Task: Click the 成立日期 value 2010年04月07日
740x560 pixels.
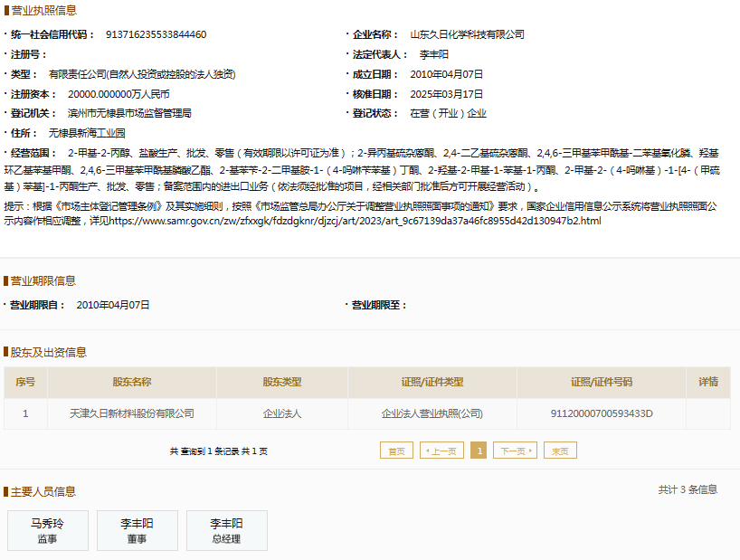Action: click(x=447, y=74)
